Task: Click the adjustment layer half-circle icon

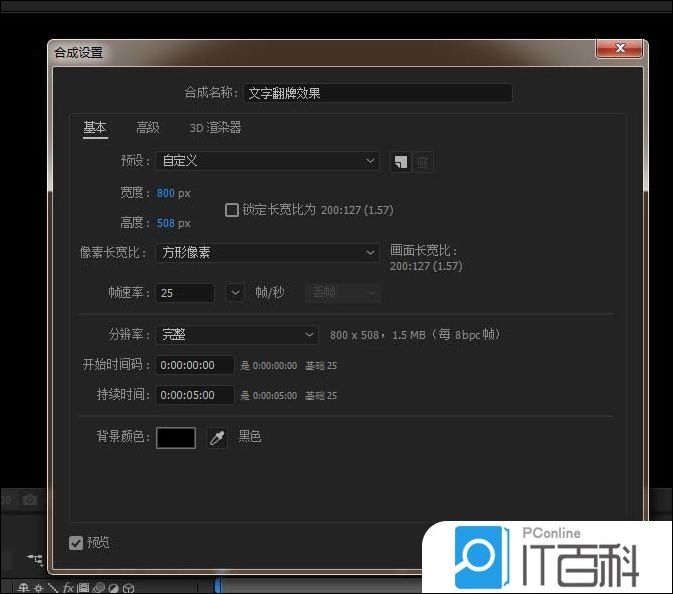Action: 113,588
